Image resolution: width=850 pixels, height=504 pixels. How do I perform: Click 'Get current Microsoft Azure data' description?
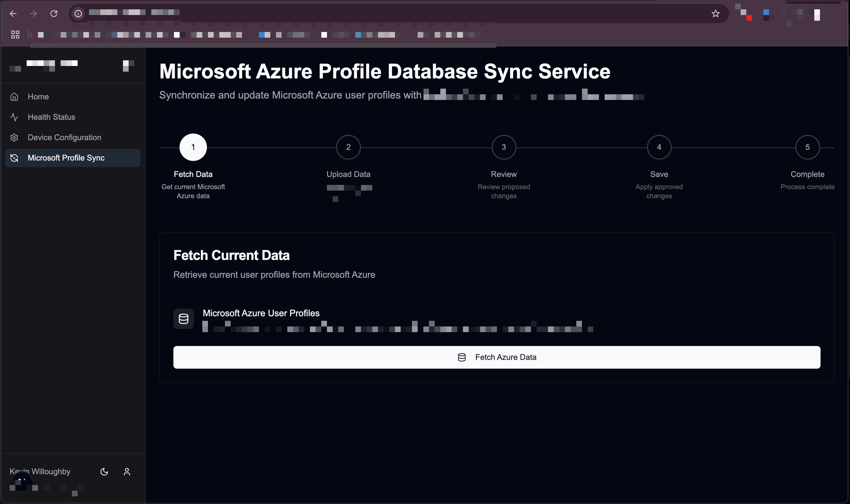[193, 191]
